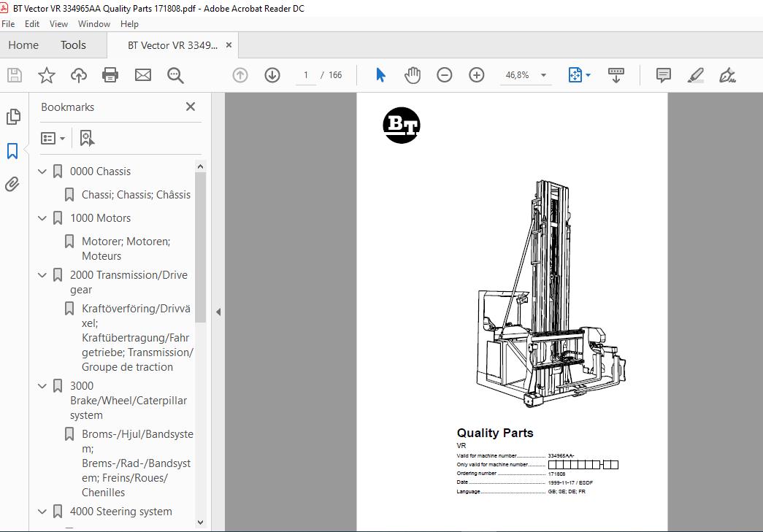Viewport: 763px width, 532px height.
Task: Go to next page arrow icon
Action: point(272,75)
